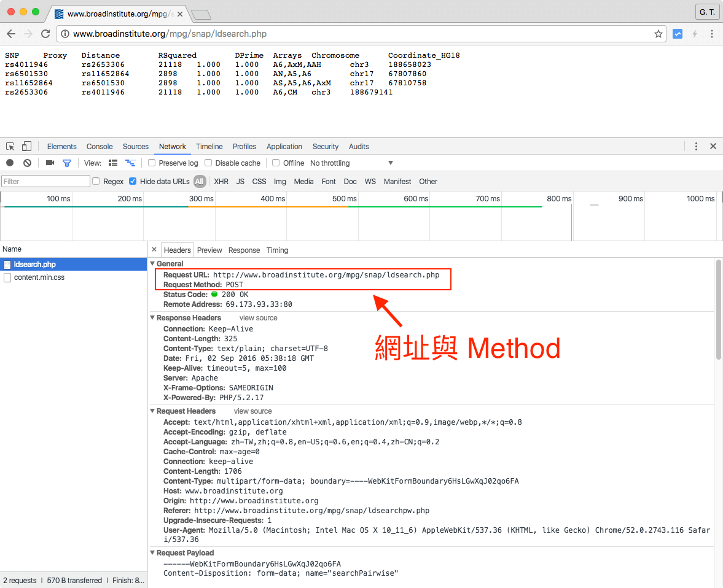Collapse the Response Headers section
Screen dimensions: 723x588
pyautogui.click(x=153, y=317)
